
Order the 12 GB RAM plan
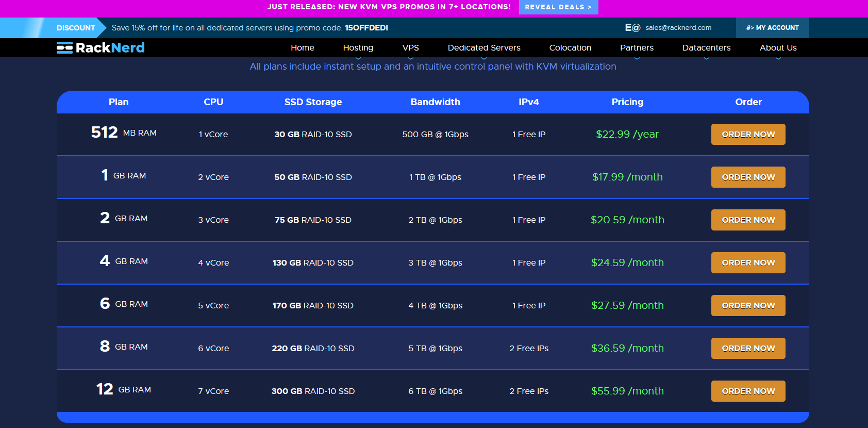tap(748, 391)
